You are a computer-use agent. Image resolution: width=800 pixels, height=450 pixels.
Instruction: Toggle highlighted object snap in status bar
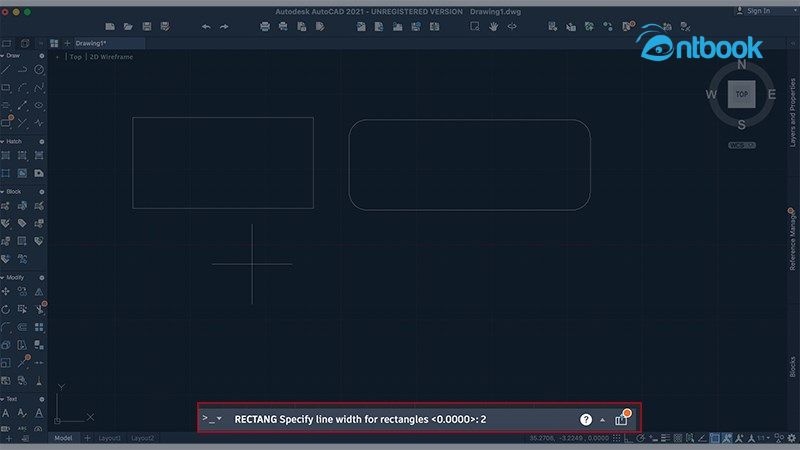(x=715, y=438)
